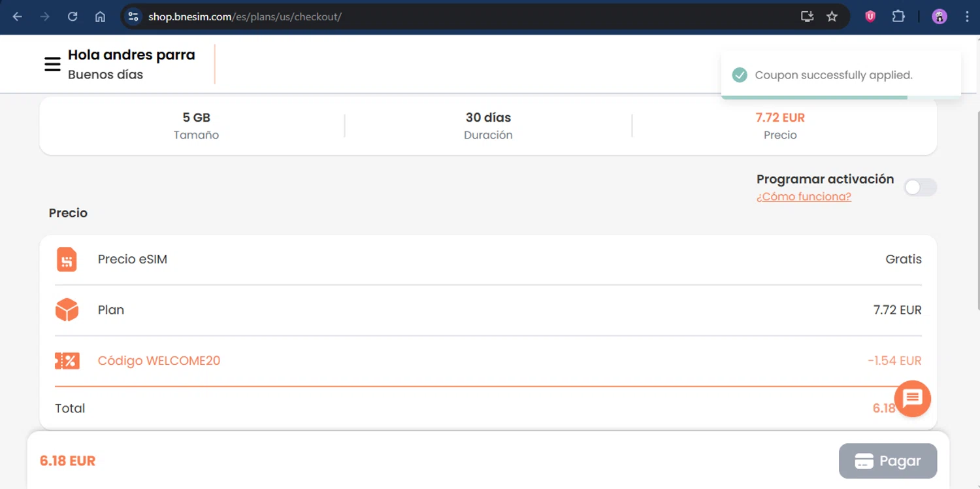
Task: Click the 'Hola andres parra' greeting
Action: (x=131, y=55)
